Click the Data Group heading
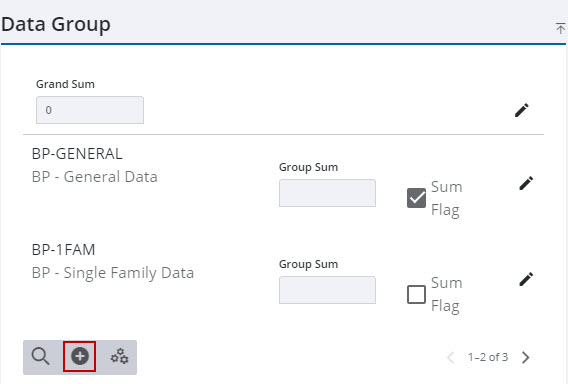The image size is (568, 384). (x=56, y=25)
